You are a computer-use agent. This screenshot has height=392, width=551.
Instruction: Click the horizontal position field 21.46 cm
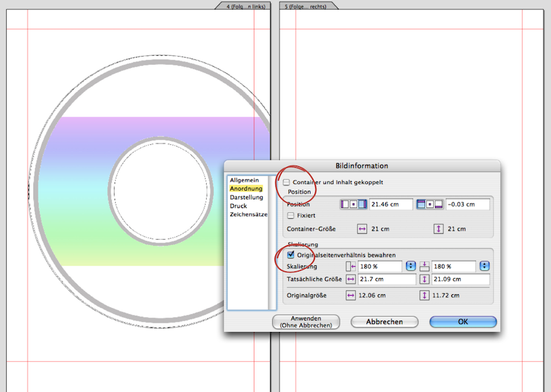(391, 204)
